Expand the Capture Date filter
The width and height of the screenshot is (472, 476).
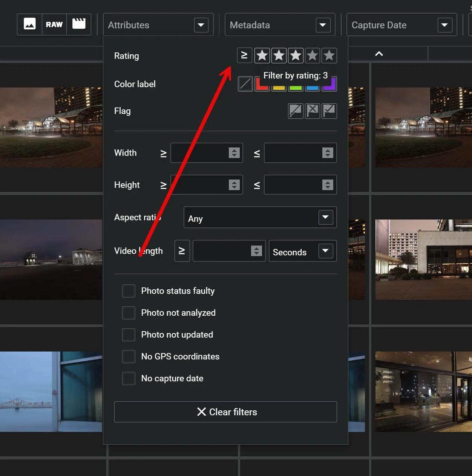401,25
